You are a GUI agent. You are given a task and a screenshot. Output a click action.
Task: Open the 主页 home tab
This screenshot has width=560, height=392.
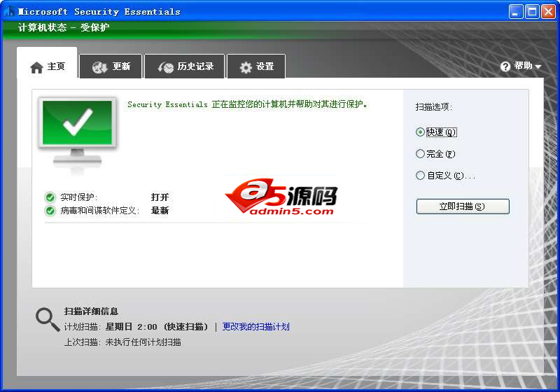(x=47, y=63)
